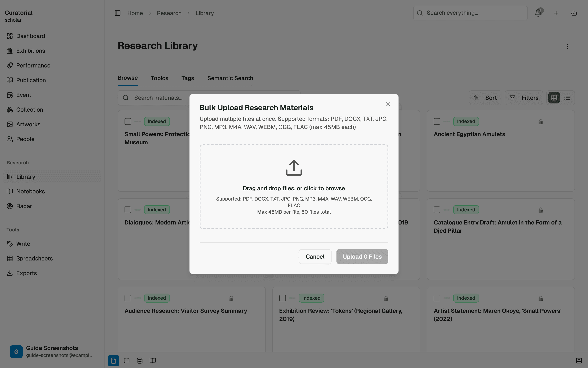Select the Browse tab
The width and height of the screenshot is (588, 368).
128,78
